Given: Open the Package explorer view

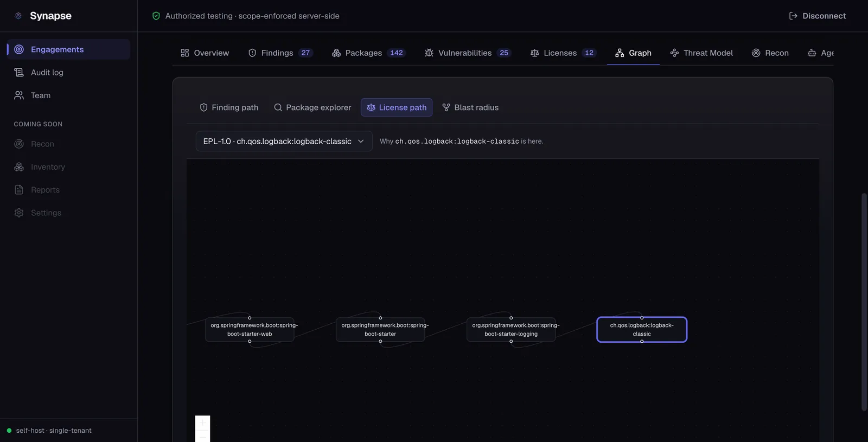Looking at the screenshot, I should (x=312, y=107).
